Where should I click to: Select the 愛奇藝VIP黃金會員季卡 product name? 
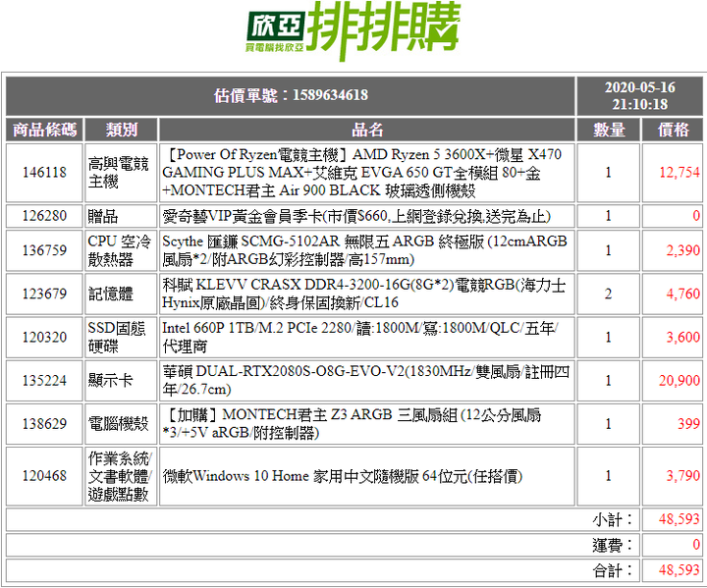click(x=367, y=216)
